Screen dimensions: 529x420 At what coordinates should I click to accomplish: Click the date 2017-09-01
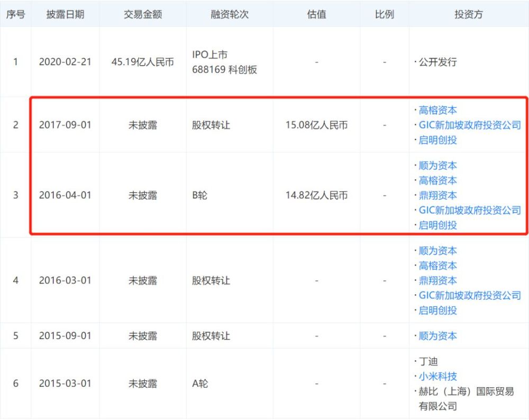point(65,125)
